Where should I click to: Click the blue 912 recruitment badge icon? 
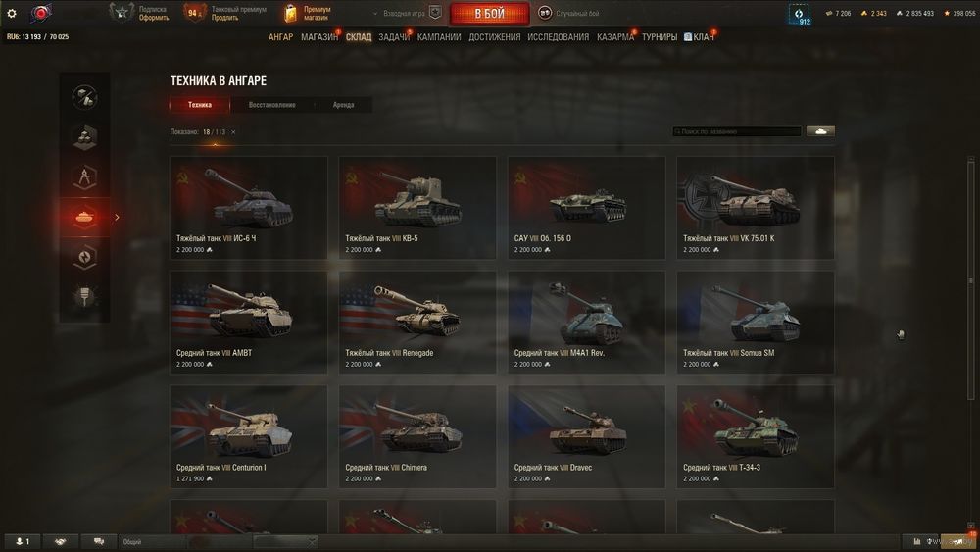coord(799,15)
